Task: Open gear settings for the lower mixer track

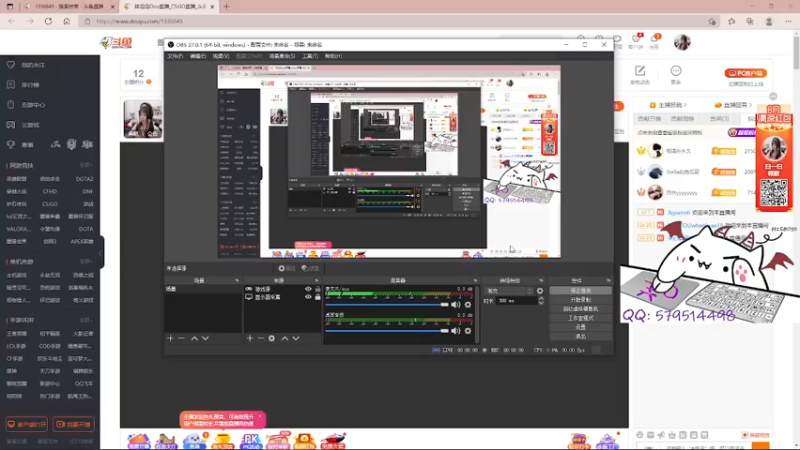Action: click(x=468, y=331)
